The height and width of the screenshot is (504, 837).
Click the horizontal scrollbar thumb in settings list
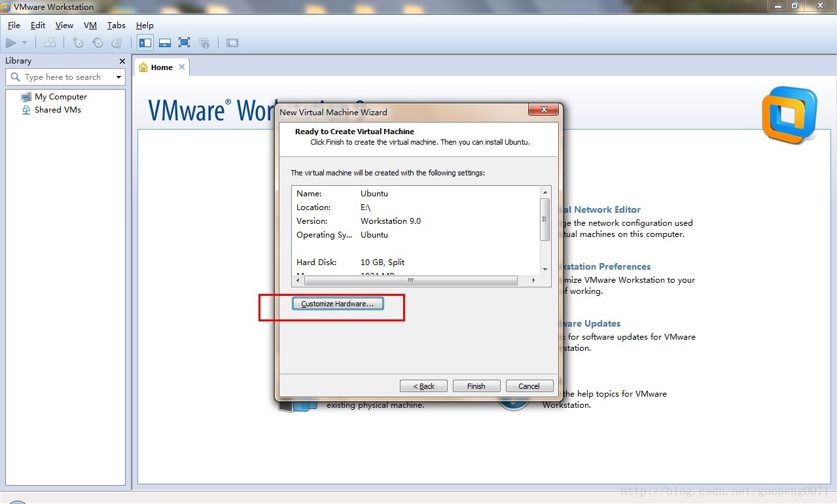pyautogui.click(x=411, y=280)
